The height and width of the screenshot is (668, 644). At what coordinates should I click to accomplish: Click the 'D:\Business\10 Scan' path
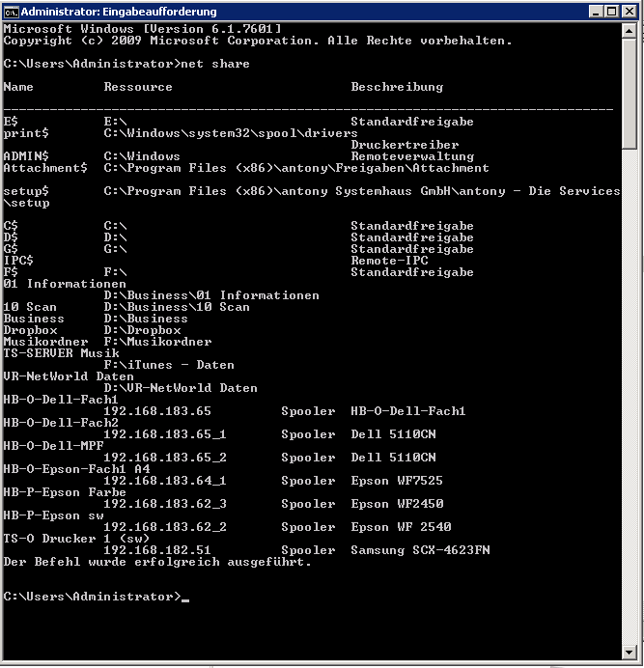[x=177, y=307]
